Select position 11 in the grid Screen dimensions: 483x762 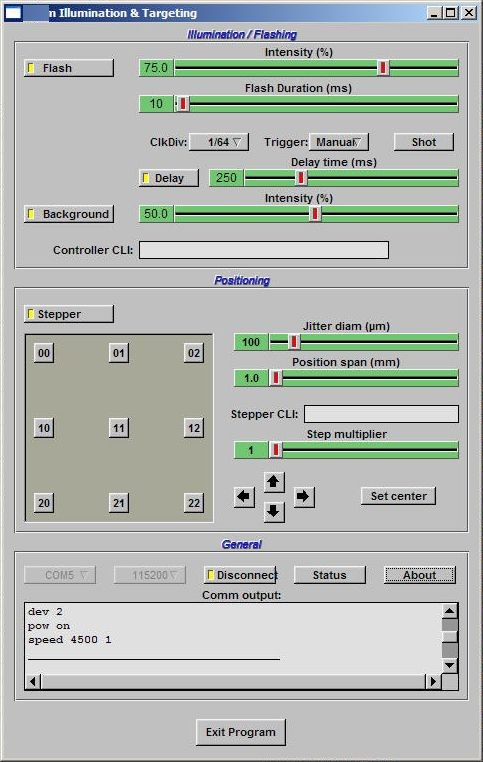click(119, 428)
